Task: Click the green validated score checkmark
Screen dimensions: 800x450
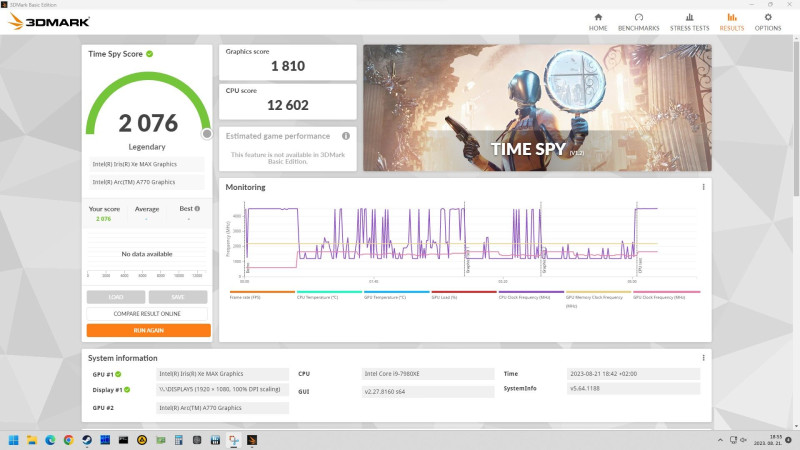Action: tap(149, 54)
